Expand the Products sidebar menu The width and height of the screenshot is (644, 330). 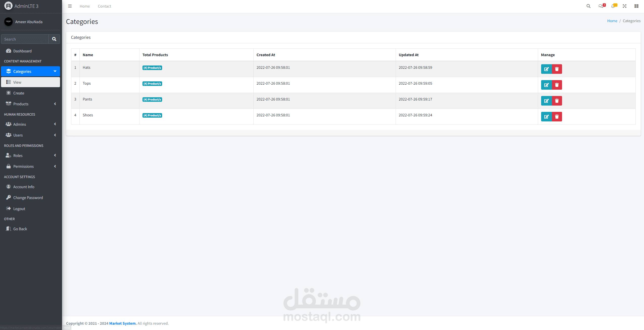30,104
